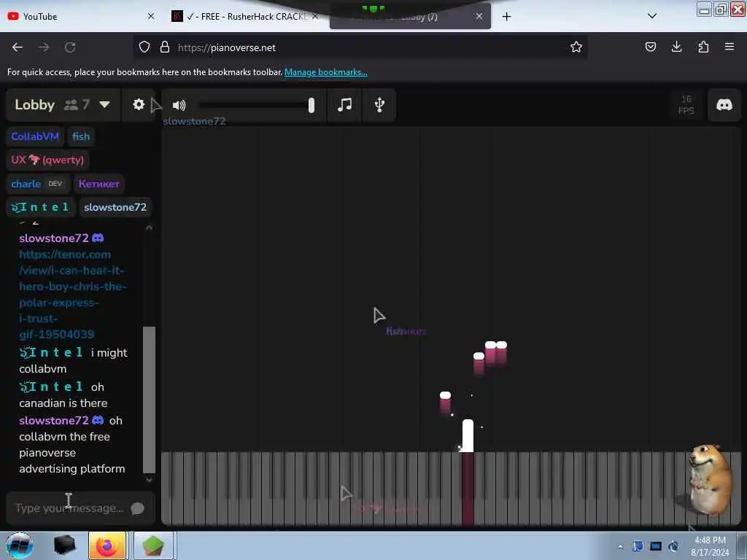Open Firefox extensions puzzle icon
This screenshot has width=747, height=560.
click(703, 47)
